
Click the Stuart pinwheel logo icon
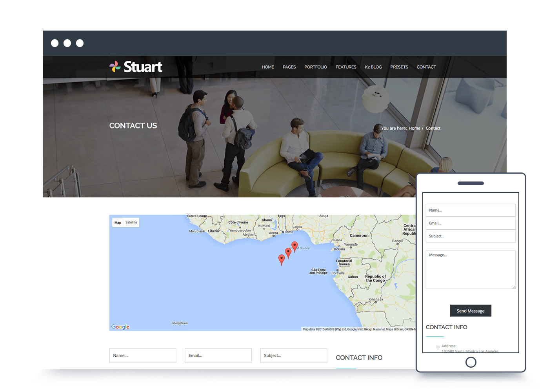115,67
